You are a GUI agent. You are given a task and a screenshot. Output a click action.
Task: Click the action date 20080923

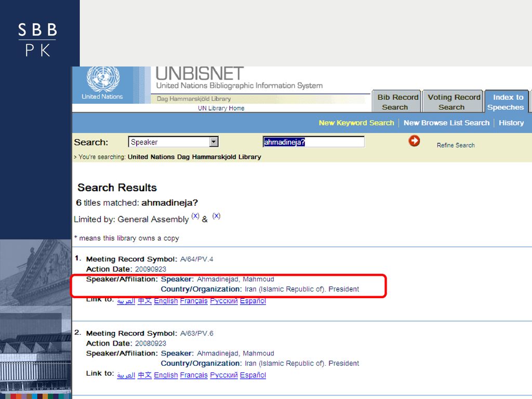[151, 344]
